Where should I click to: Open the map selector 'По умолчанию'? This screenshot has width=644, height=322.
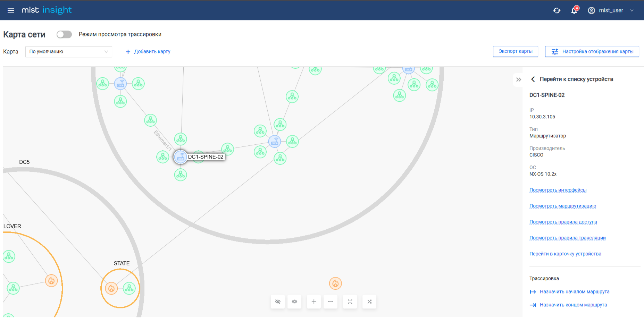[x=69, y=52]
